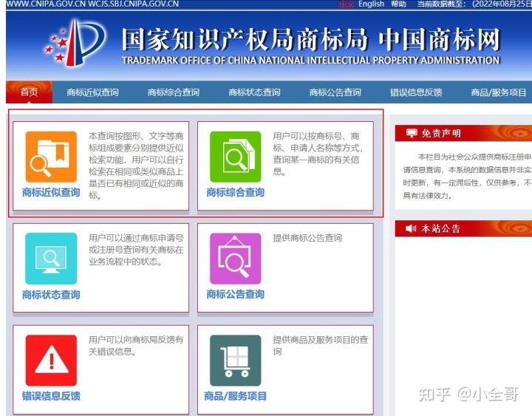
Task: Switch language via the English link
Action: [x=371, y=4]
